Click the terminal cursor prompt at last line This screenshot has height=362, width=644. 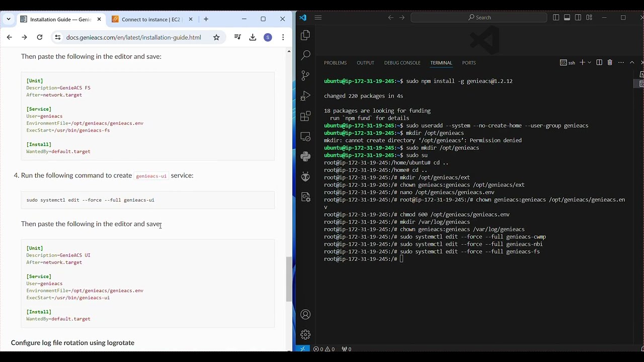tap(401, 259)
